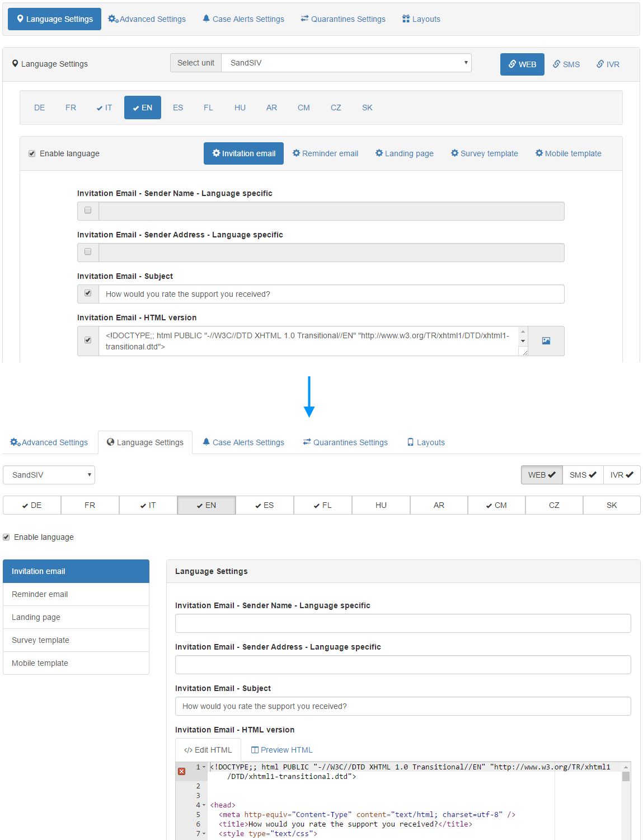Select SK language in top panel
Viewport: 643px width, 840px height.
tap(367, 108)
